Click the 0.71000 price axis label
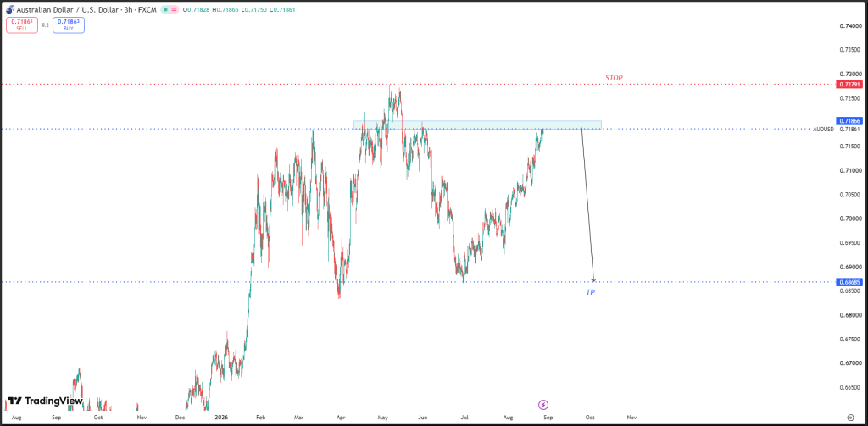This screenshot has width=868, height=426. (850, 170)
